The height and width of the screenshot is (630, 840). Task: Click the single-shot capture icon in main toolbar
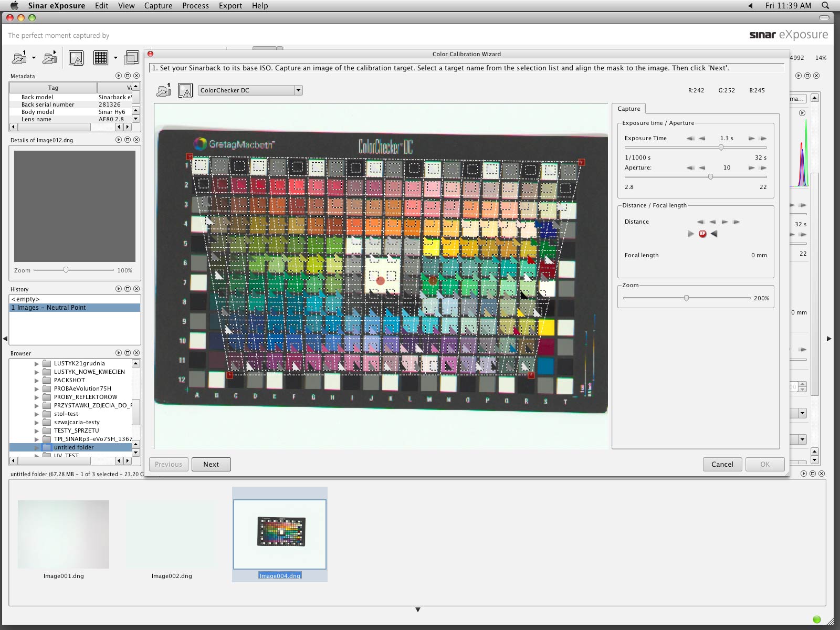[x=19, y=57]
